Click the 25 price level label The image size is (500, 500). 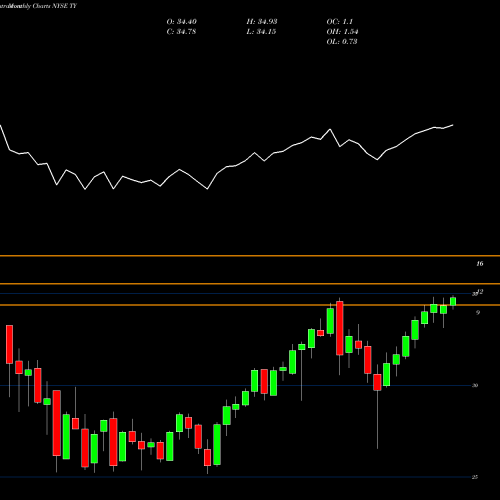(x=475, y=477)
